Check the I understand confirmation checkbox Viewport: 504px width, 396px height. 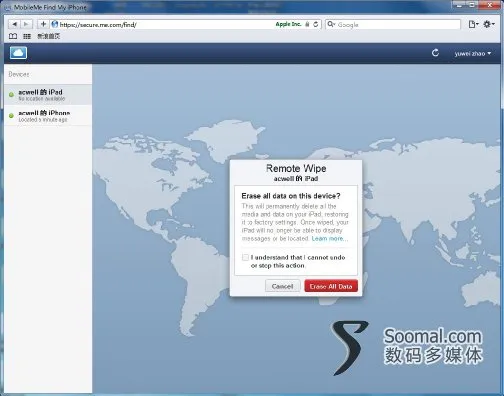[245, 257]
